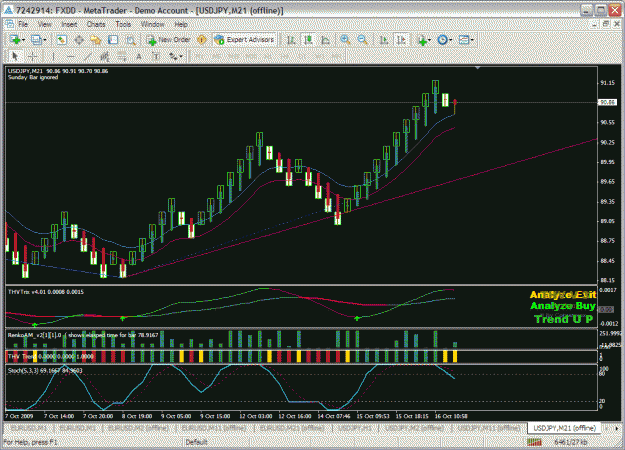Open the Navigator panel star icon
625x450 pixels.
pyautogui.click(x=96, y=40)
